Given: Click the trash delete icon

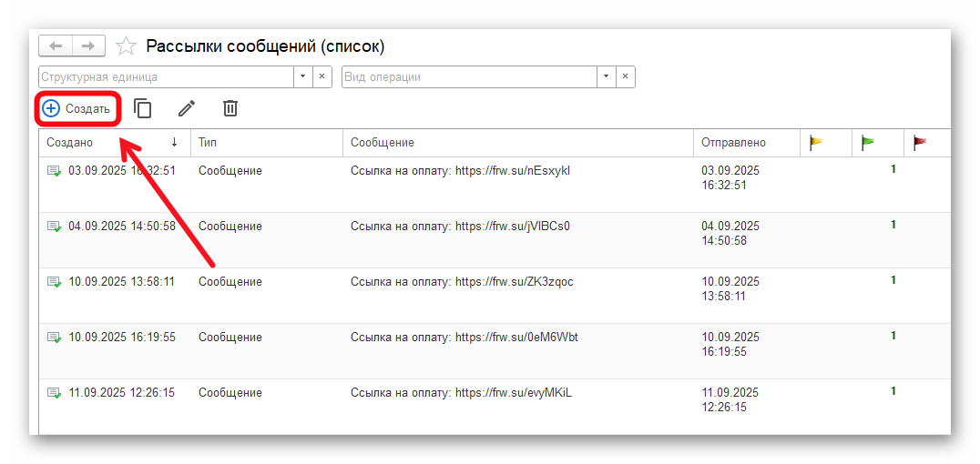Looking at the screenshot, I should click(x=230, y=109).
